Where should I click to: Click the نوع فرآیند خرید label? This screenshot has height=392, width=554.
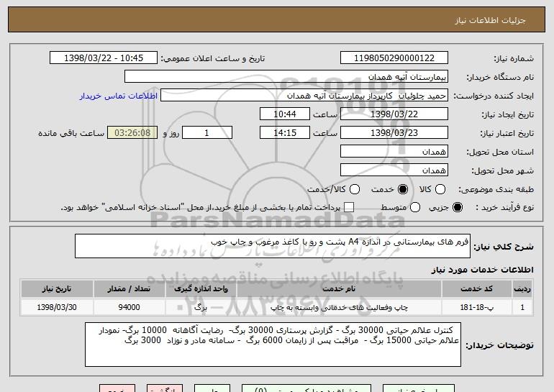504,207
